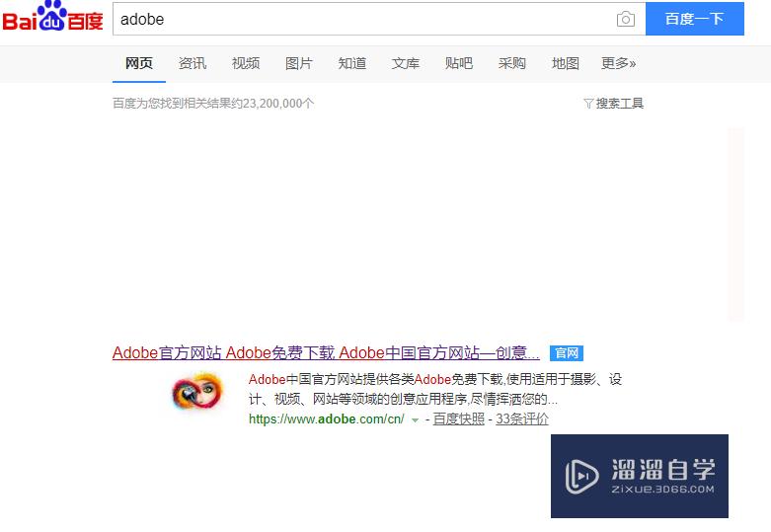Image resolution: width=771 pixels, height=532 pixels.
Task: Click the 百度一下 search button
Action: (694, 19)
